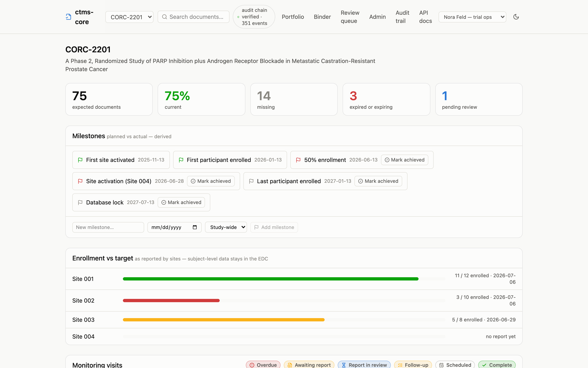Click Site 003 orange enrollment progress bar
This screenshot has height=368, width=588.
(224, 320)
